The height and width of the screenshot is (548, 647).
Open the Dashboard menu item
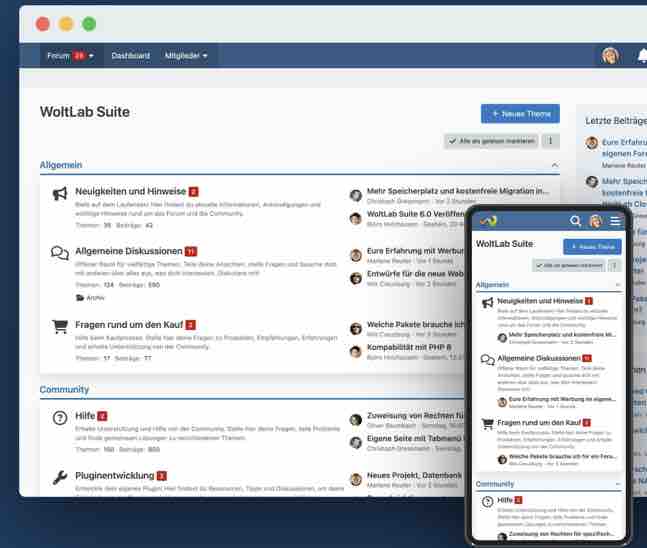point(130,56)
